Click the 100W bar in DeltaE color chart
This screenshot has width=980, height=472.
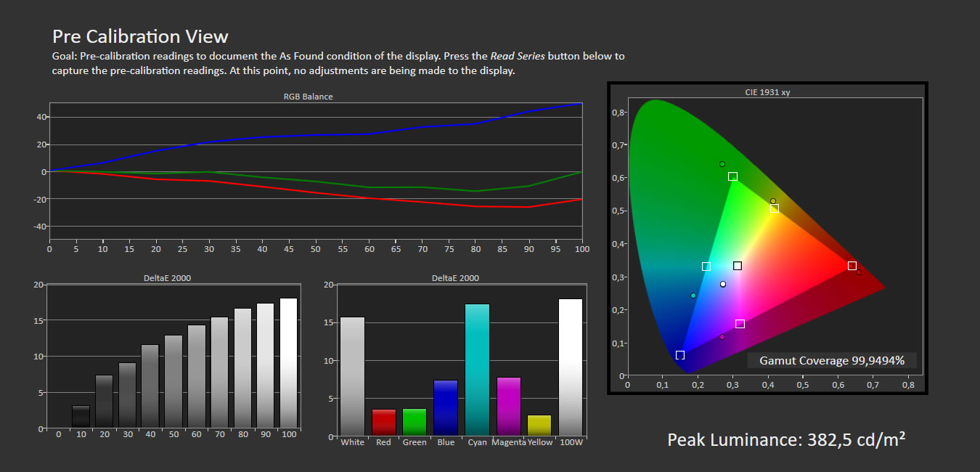(x=570, y=367)
